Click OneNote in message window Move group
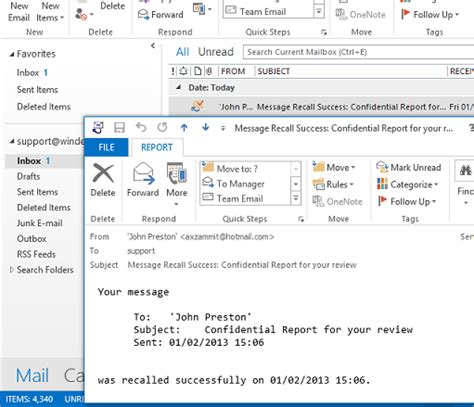Viewport: 474px width, 407px height. [337, 201]
